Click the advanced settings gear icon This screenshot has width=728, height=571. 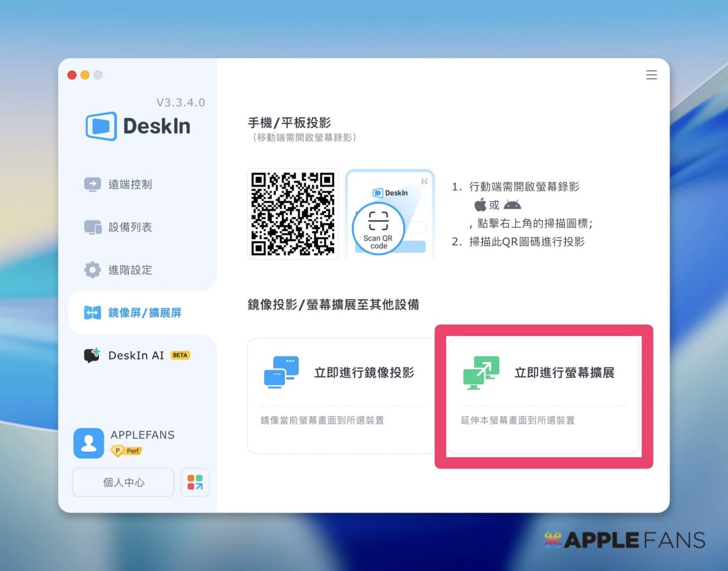[x=92, y=270]
